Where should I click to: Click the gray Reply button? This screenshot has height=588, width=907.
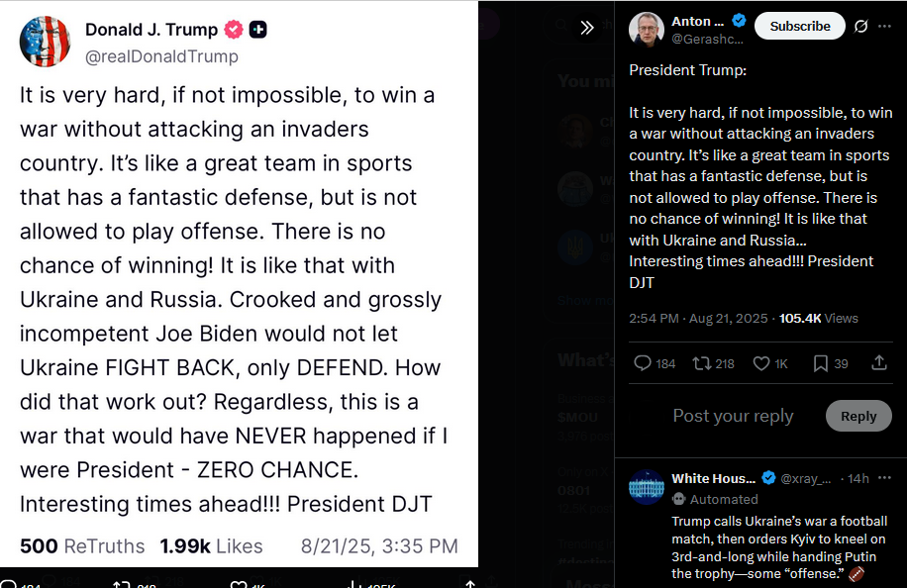coord(858,416)
